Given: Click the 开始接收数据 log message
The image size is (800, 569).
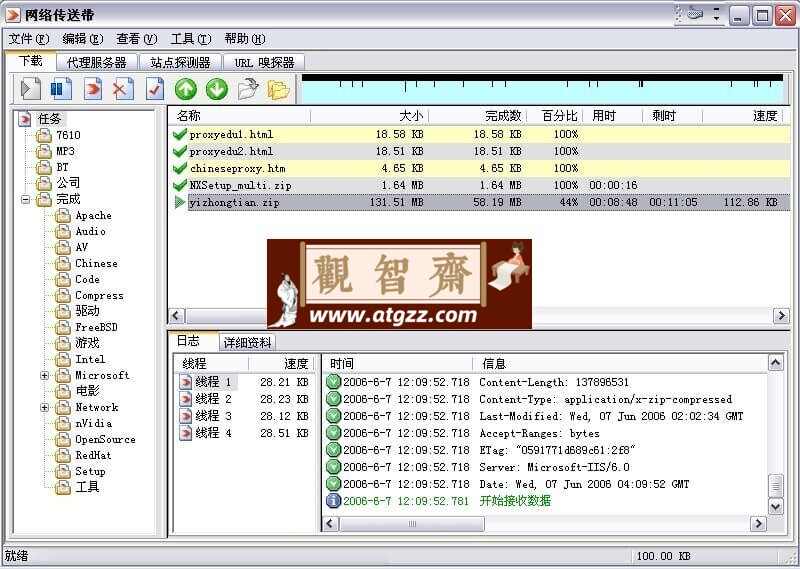Looking at the screenshot, I should [515, 501].
